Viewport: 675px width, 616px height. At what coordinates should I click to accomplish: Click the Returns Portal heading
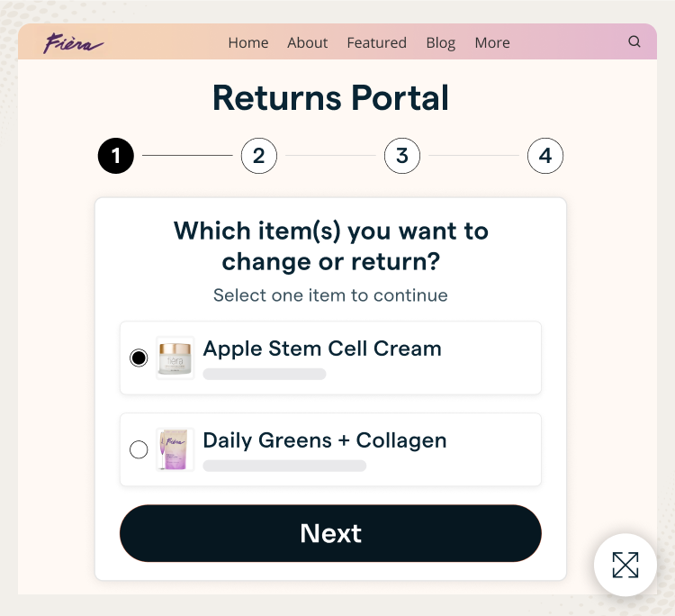[330, 97]
